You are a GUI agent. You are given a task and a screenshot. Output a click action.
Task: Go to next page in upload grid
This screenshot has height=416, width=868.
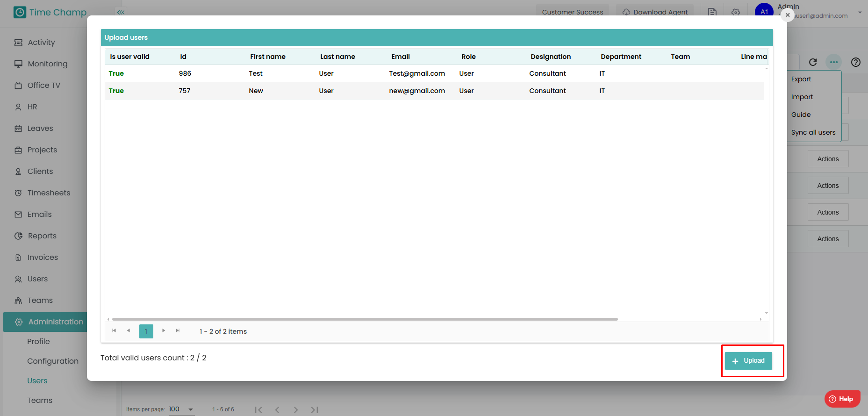point(164,331)
